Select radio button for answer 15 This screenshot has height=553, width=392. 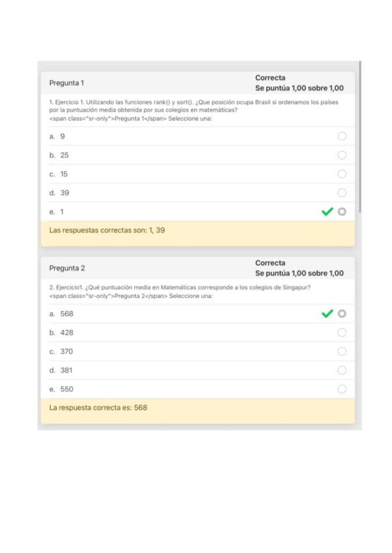point(342,174)
